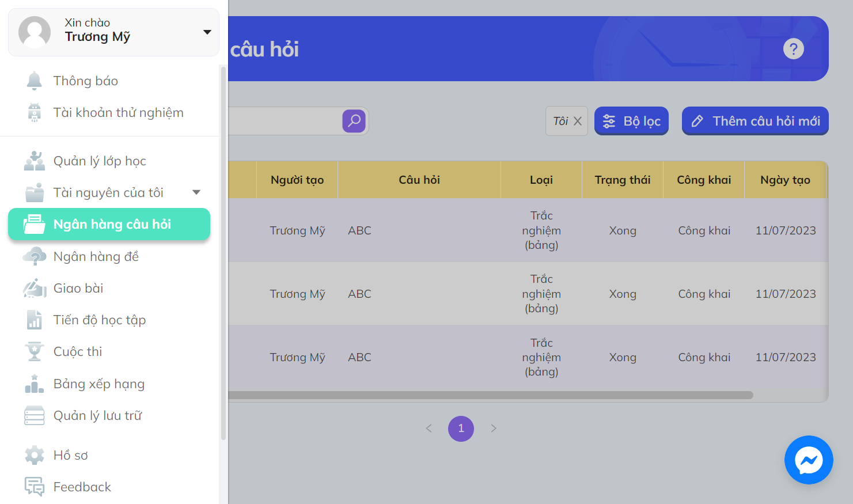Screen dimensions: 853x504
Task: Open the Bộ lọc filter button
Action: 631,121
